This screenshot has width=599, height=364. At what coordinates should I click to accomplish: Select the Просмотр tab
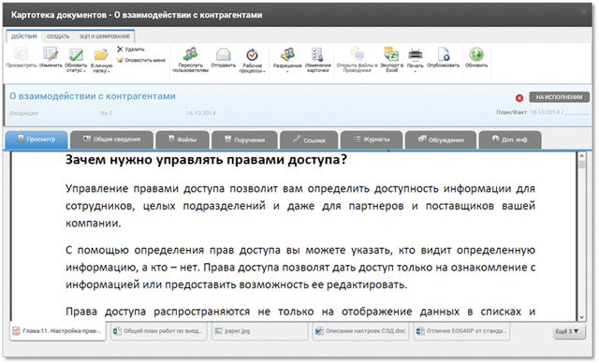pos(37,139)
